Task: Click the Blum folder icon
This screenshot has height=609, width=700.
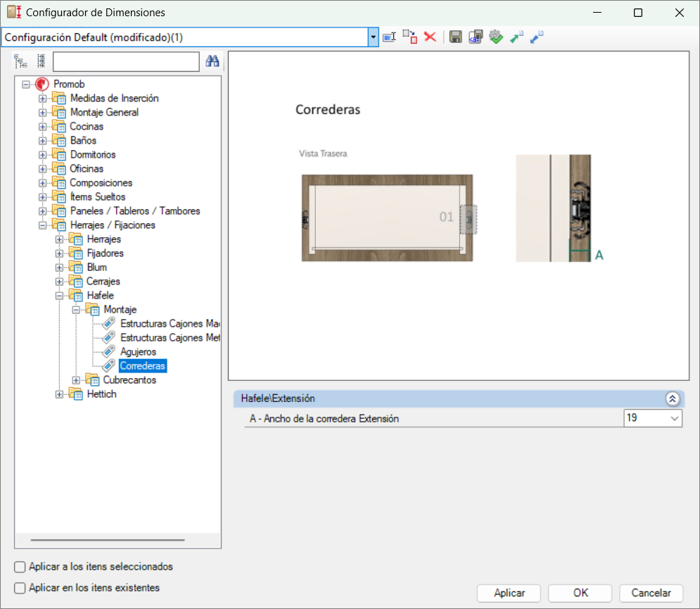Action: click(76, 268)
